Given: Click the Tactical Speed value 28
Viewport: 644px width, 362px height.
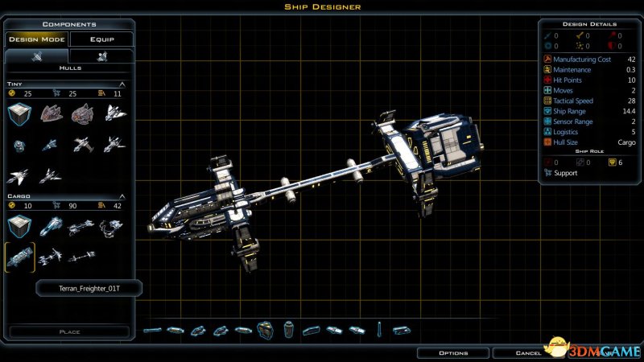Looking at the screenshot, I should click(x=632, y=101).
